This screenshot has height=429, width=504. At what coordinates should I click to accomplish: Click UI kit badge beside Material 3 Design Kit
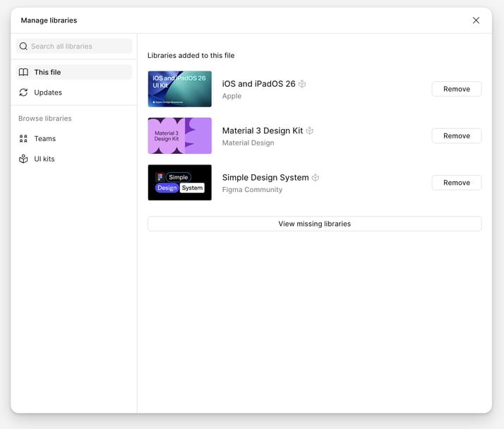310,131
